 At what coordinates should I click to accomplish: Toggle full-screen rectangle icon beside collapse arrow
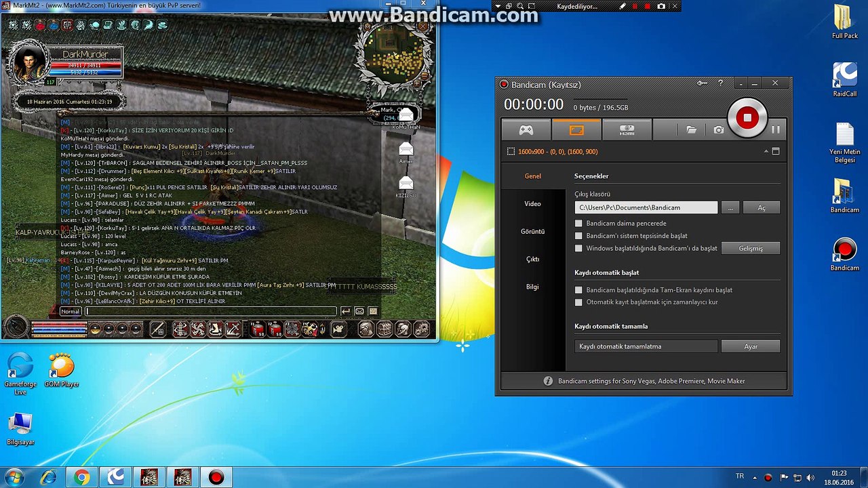(776, 152)
